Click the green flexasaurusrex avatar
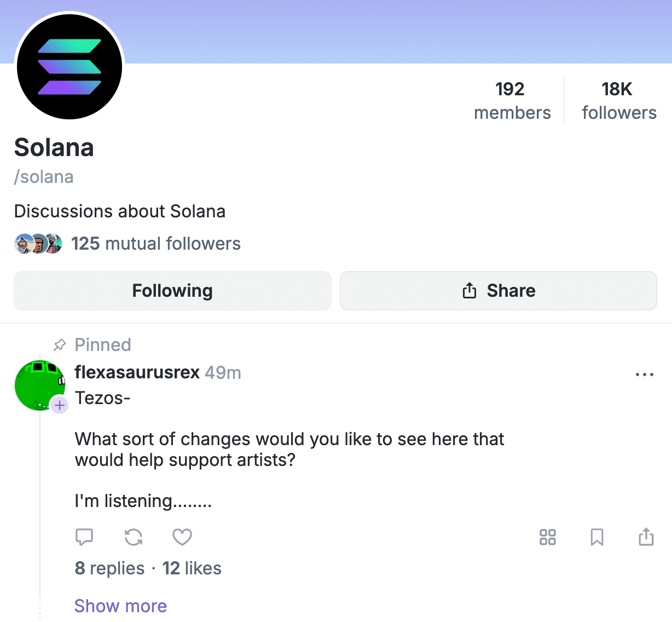 click(39, 385)
